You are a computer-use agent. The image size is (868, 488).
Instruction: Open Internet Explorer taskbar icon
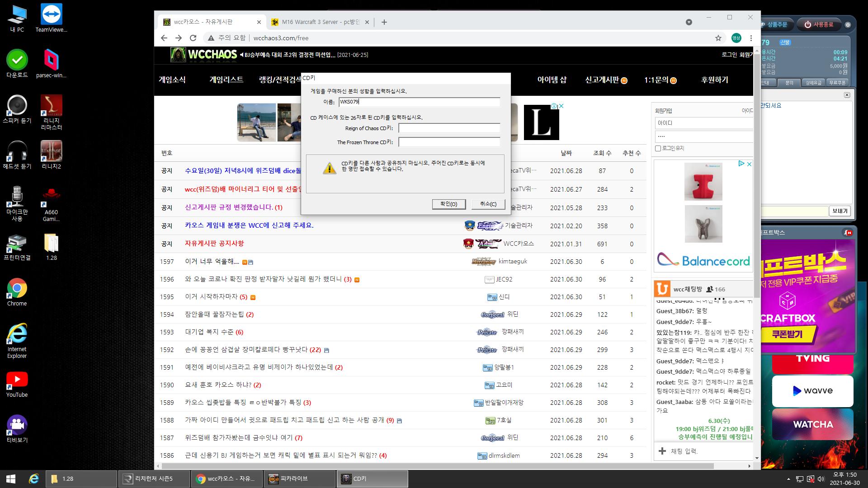33,479
